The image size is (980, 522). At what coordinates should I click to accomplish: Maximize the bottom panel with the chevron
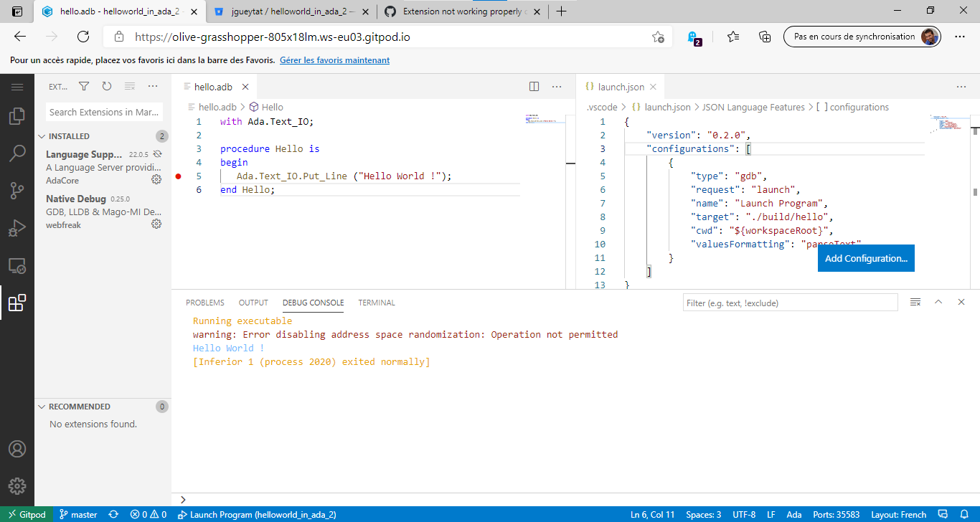pos(938,302)
